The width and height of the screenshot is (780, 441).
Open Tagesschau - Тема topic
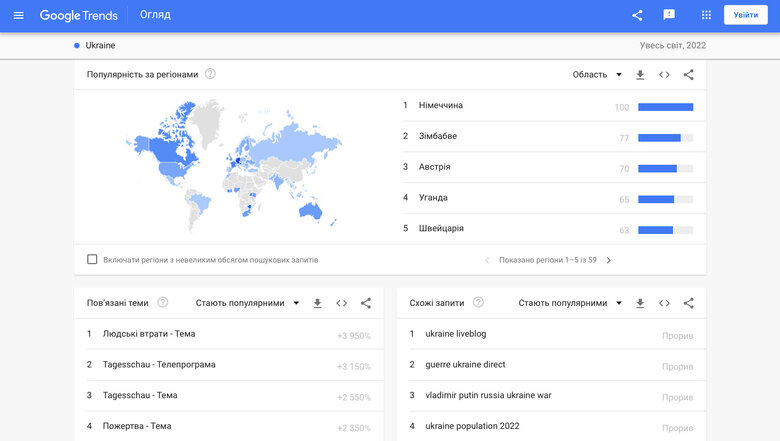[x=140, y=396]
